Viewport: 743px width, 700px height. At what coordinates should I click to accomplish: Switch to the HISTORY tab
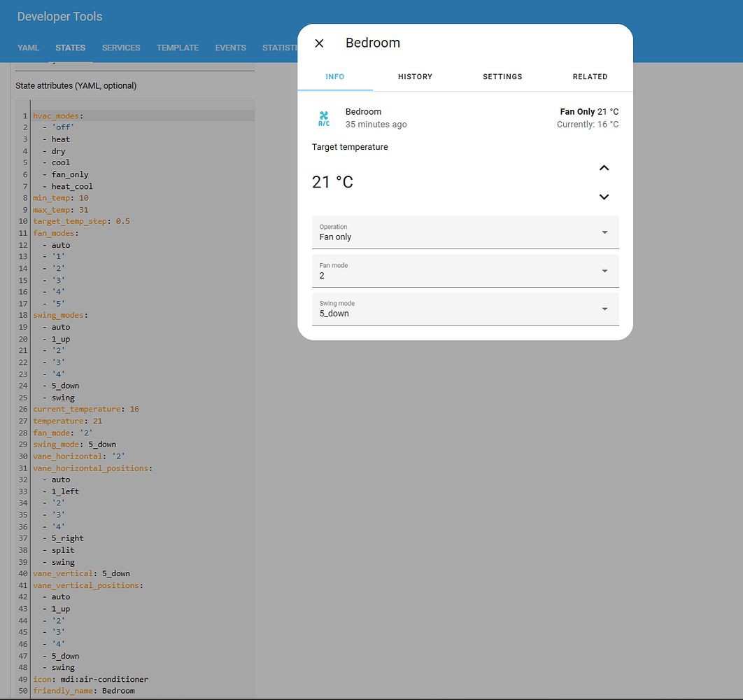tap(415, 77)
